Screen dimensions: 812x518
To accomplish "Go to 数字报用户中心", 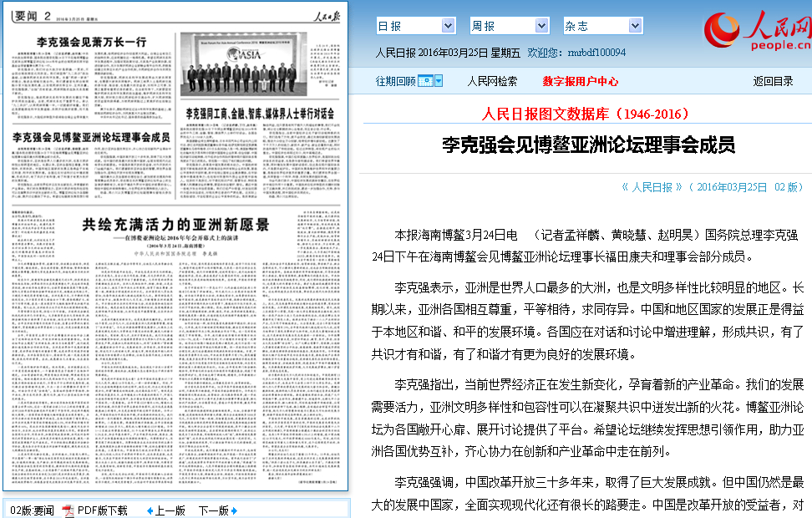I will (580, 81).
